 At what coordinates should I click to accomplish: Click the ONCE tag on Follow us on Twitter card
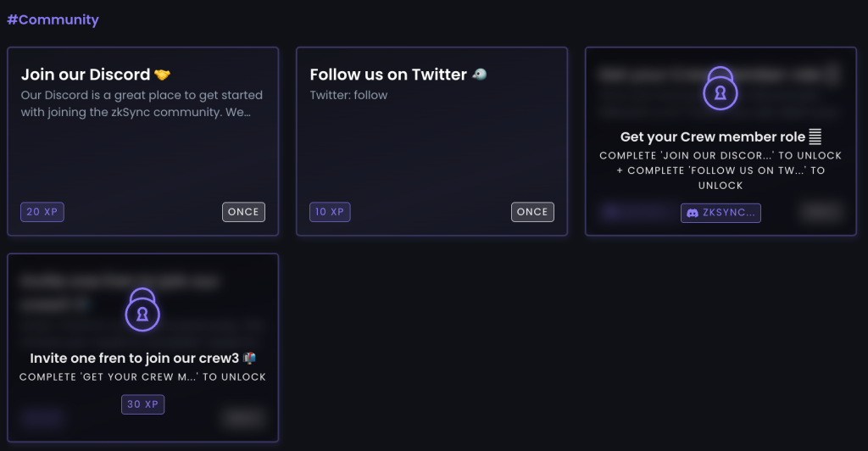pyautogui.click(x=532, y=212)
